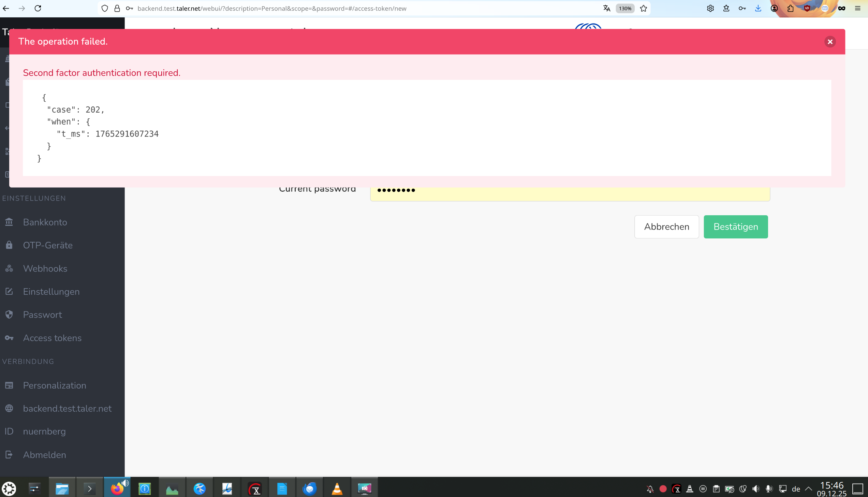Click the browser translate page icon
868x497 pixels.
coord(606,9)
